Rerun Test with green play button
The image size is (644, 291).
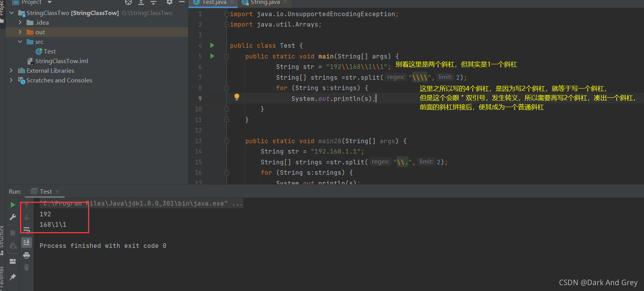click(13, 205)
